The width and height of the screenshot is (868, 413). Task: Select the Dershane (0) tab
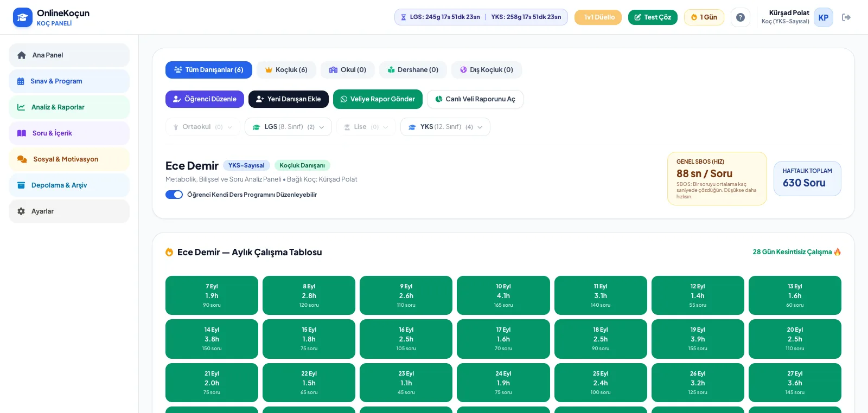tap(413, 70)
